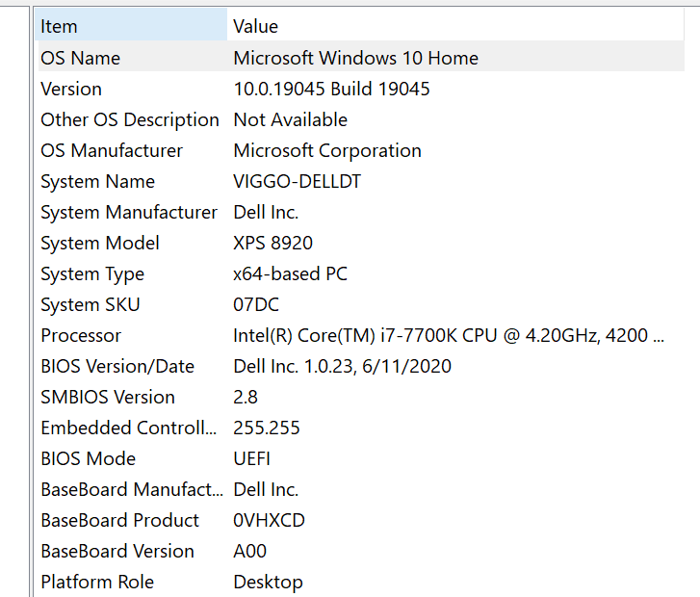700x597 pixels.
Task: Select value 10.0.19045 Build 19045
Action: [331, 89]
